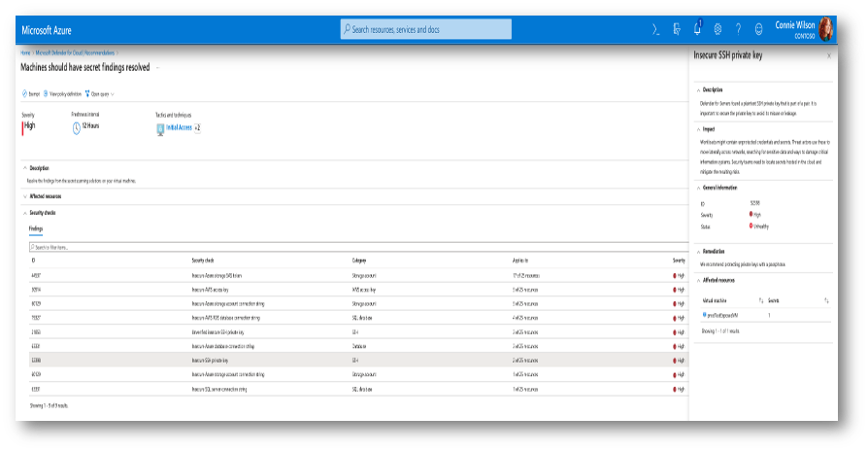
Task: Sort by Secrets column arrows
Action: pyautogui.click(x=826, y=300)
